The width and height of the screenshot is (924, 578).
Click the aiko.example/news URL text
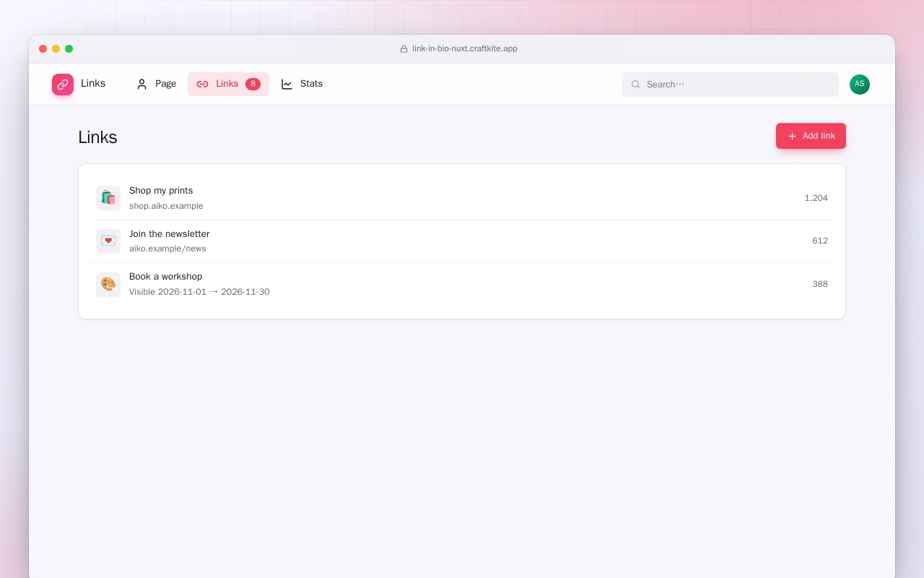pos(167,249)
